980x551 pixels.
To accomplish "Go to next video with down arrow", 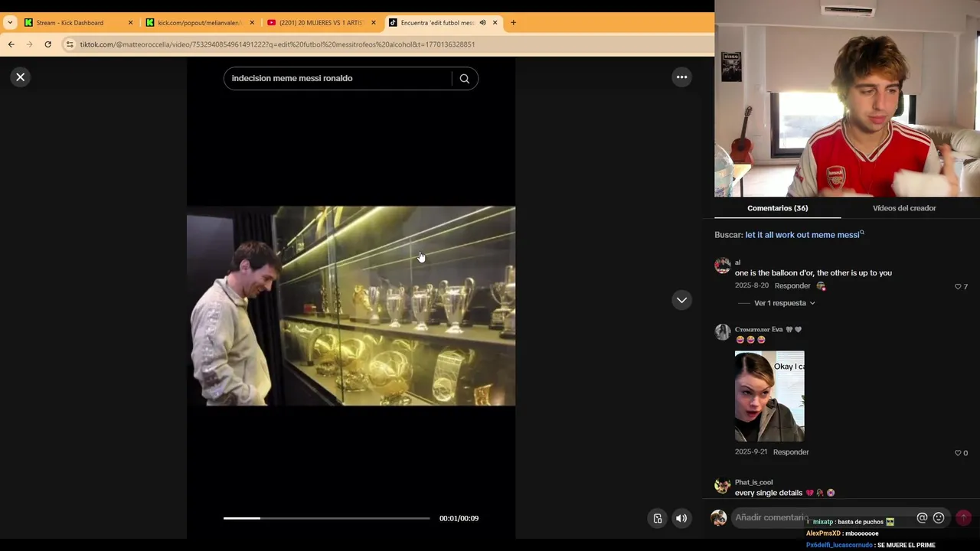I will coord(681,300).
